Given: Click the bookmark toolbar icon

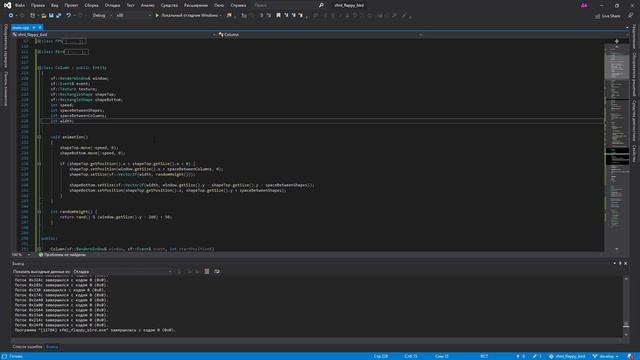Looking at the screenshot, I should click(278, 16).
